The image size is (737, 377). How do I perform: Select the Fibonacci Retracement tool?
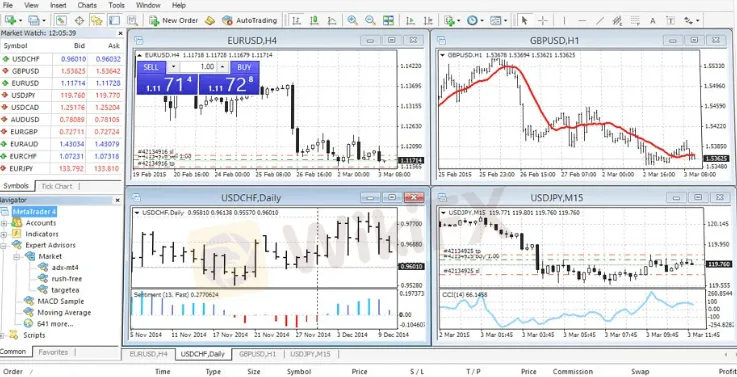pyautogui.click(x=635, y=20)
